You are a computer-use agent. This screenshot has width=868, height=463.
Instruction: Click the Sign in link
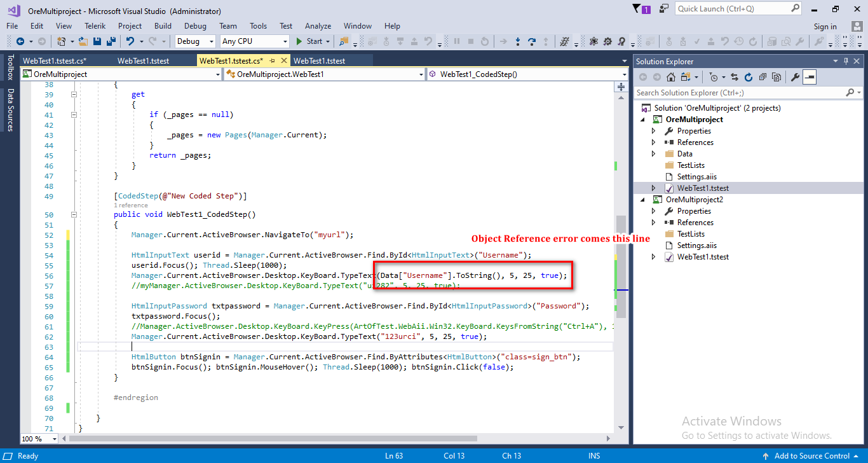click(825, 27)
